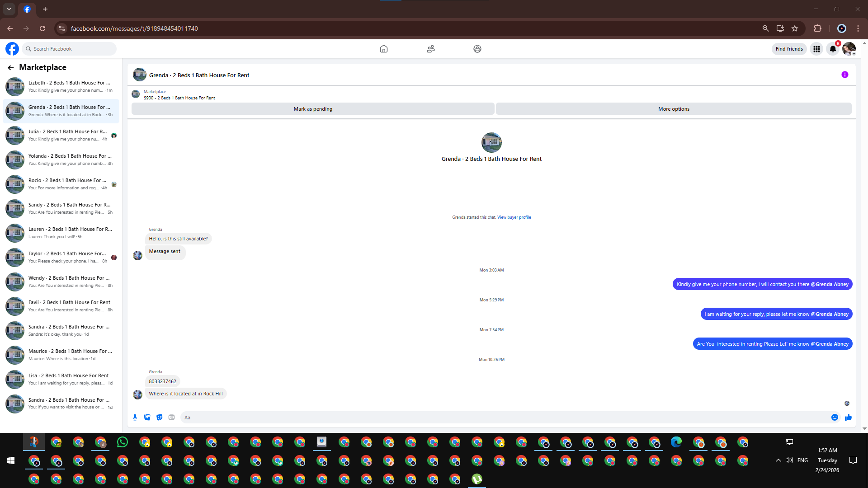Attach a photo with the image icon

coord(147,417)
